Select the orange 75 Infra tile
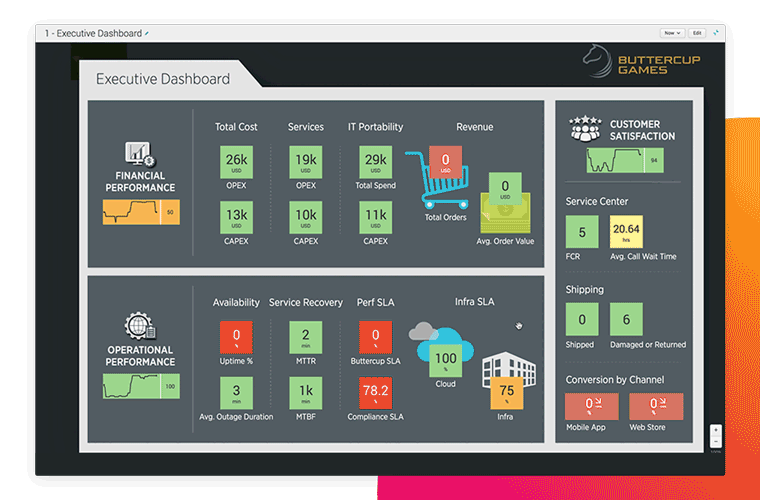 pyautogui.click(x=507, y=393)
